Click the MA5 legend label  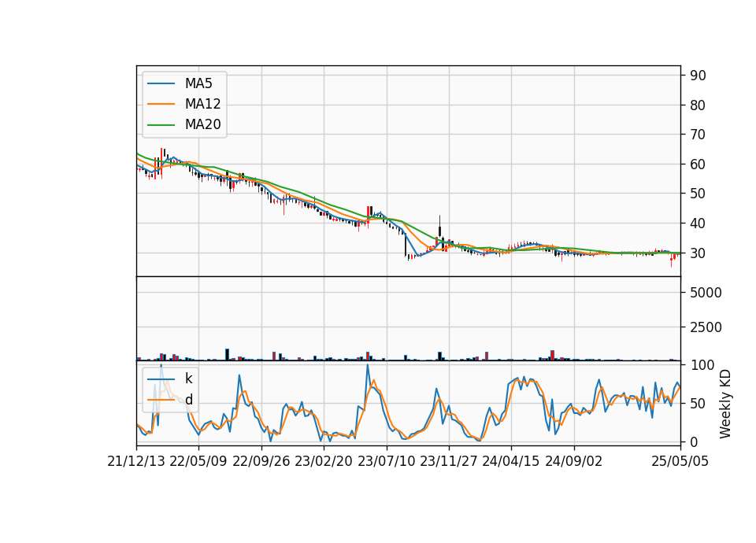[x=198, y=83]
